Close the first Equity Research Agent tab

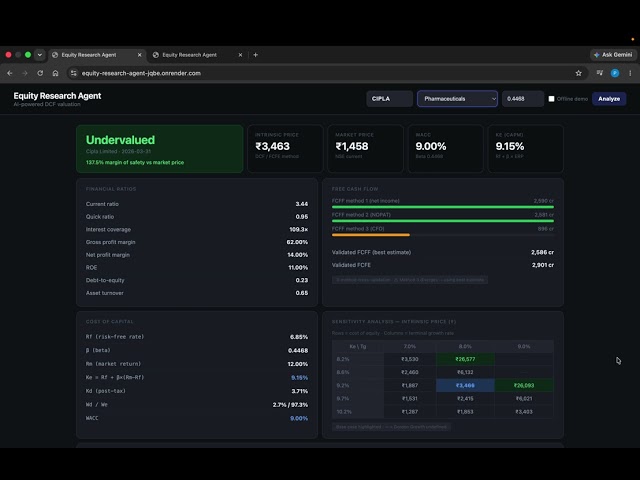pyautogui.click(x=140, y=55)
